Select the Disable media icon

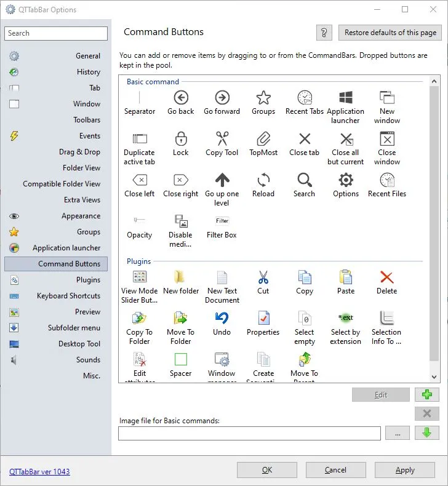[x=181, y=221]
